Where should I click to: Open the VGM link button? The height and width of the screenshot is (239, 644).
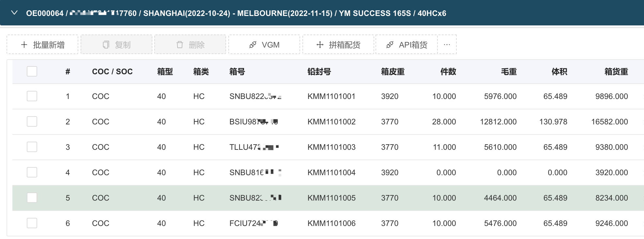(264, 45)
